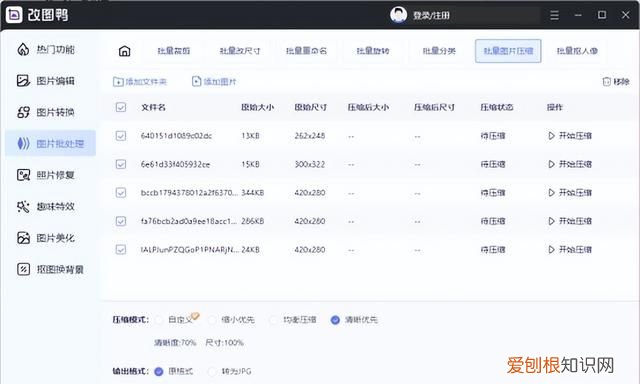Viewport: 640px width, 384px height.
Task: Click the 改图鸭 app logo
Action: (x=14, y=15)
